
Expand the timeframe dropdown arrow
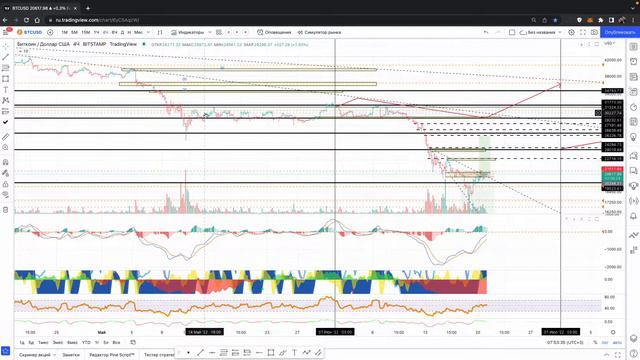click(x=148, y=32)
